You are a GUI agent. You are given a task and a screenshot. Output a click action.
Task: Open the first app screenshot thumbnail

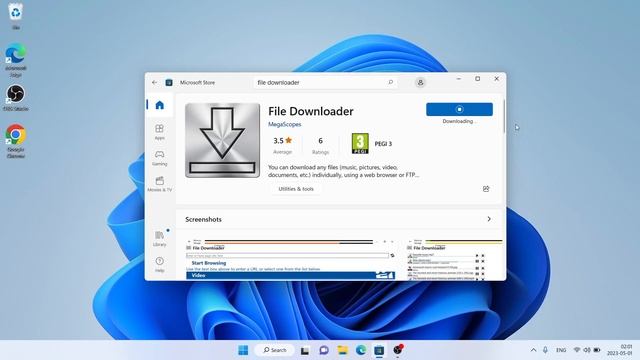coord(290,259)
